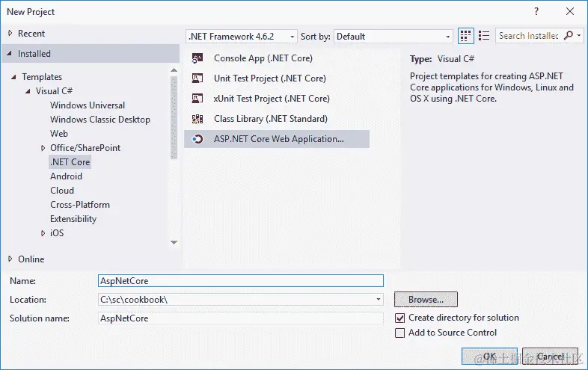This screenshot has height=370, width=588.
Task: Select the .NET Core category
Action: click(x=70, y=162)
